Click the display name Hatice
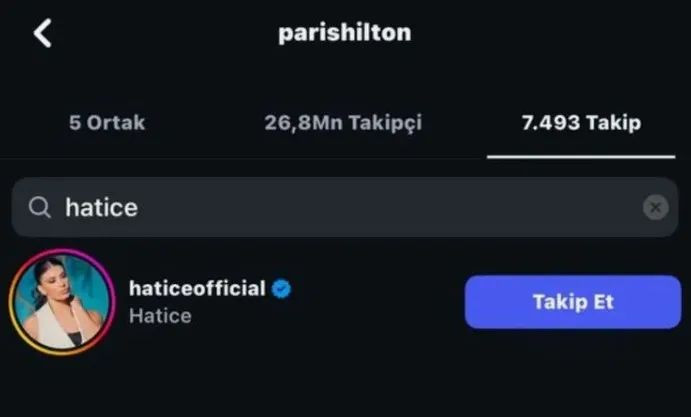The image size is (691, 417). click(x=160, y=316)
